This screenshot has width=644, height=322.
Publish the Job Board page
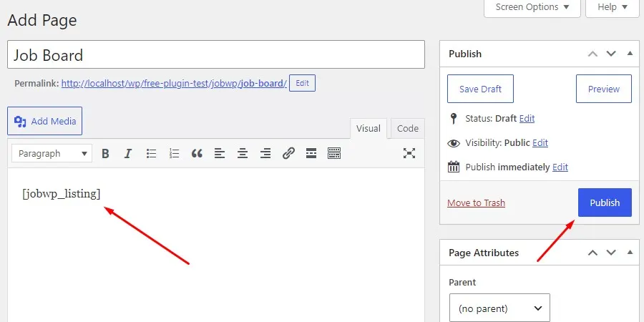coord(605,203)
